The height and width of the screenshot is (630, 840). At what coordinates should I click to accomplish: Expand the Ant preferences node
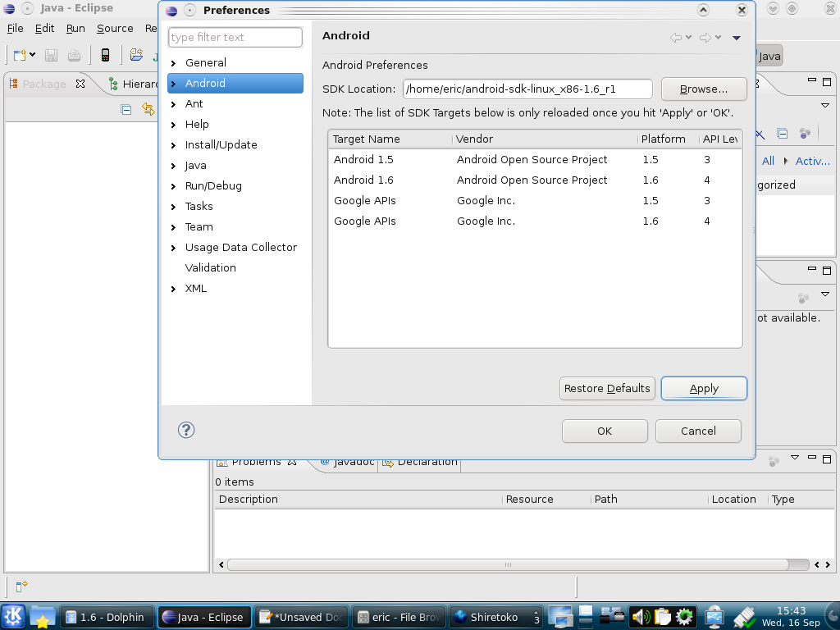173,104
